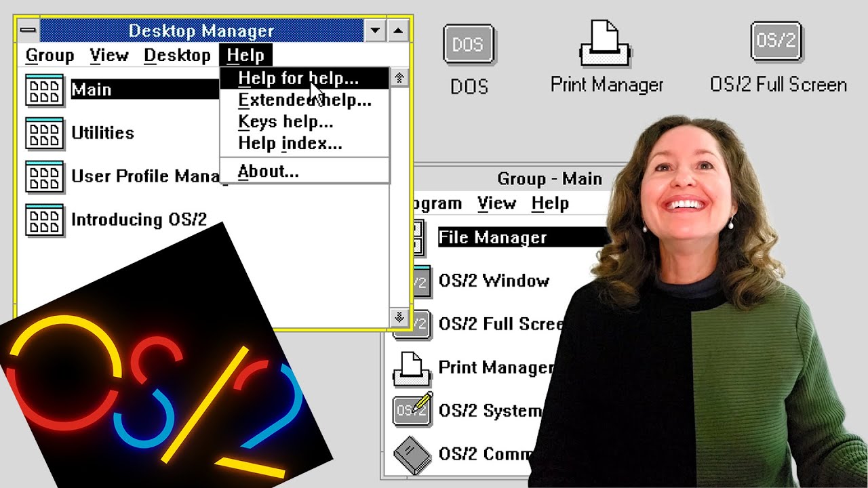This screenshot has width=868, height=488.
Task: Click the Group - Main title bar
Action: (549, 179)
